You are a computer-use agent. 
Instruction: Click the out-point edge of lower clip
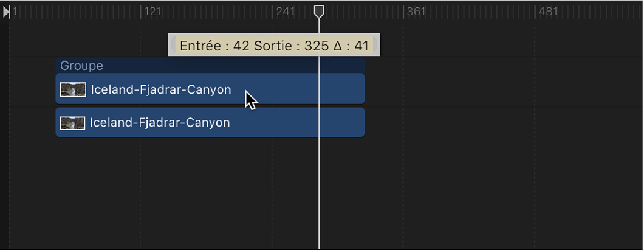pyautogui.click(x=363, y=122)
